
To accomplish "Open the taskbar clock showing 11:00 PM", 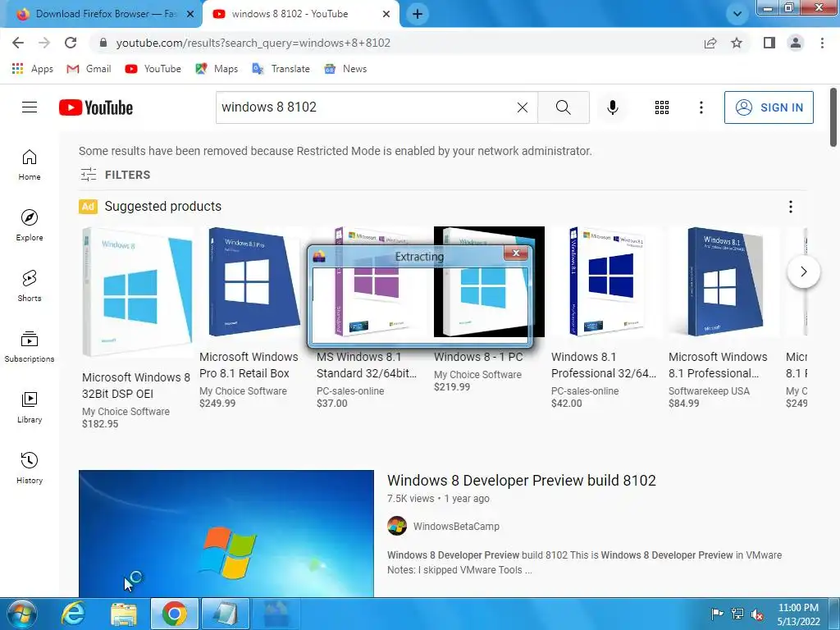I will (x=798, y=614).
